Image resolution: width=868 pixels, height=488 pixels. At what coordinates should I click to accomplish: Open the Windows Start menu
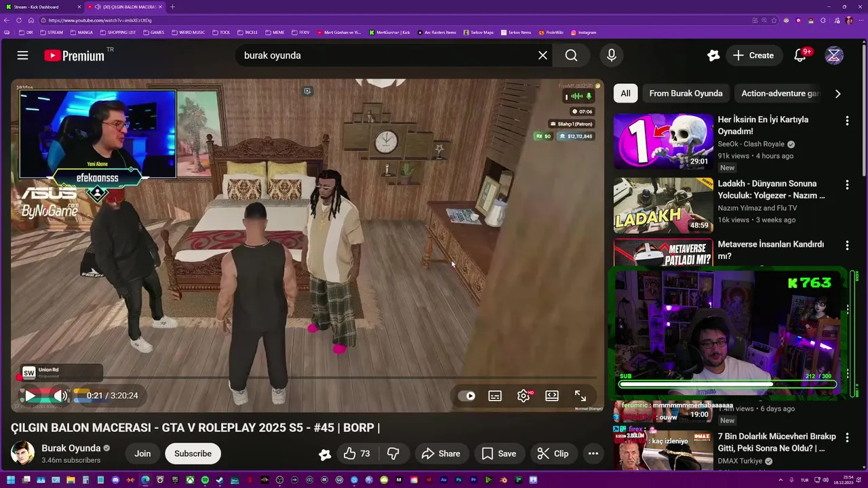[x=10, y=481]
